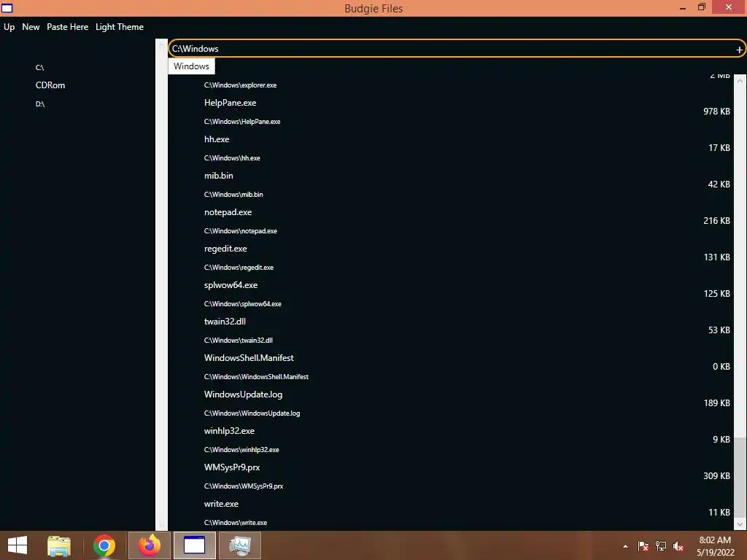Click path C:\Windows\regedit.exe
747x560 pixels.
pyautogui.click(x=239, y=268)
